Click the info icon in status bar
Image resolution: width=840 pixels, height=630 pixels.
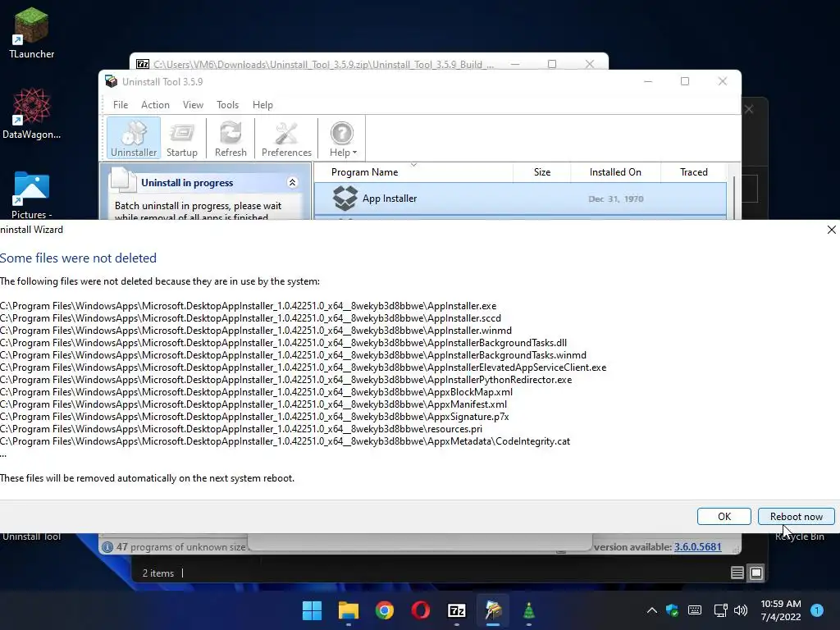[x=107, y=547]
